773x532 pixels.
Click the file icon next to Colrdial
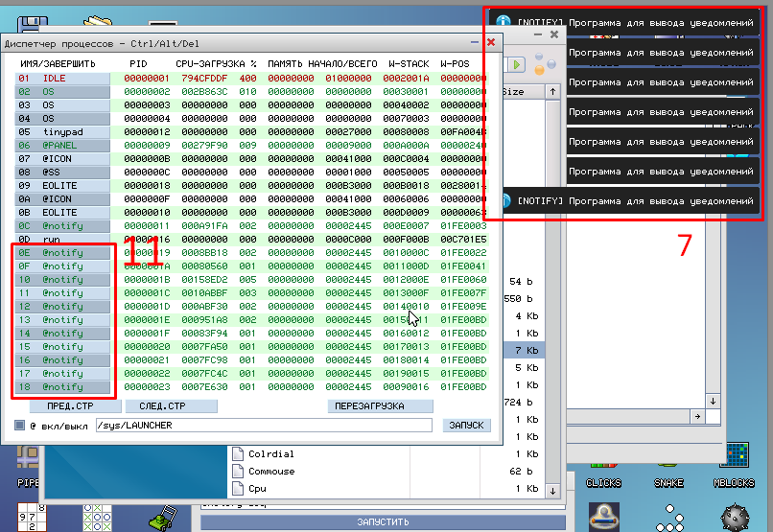pyautogui.click(x=238, y=453)
